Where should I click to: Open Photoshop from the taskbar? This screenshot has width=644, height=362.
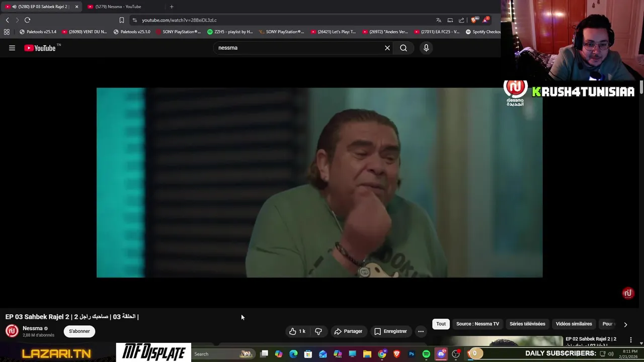click(412, 354)
